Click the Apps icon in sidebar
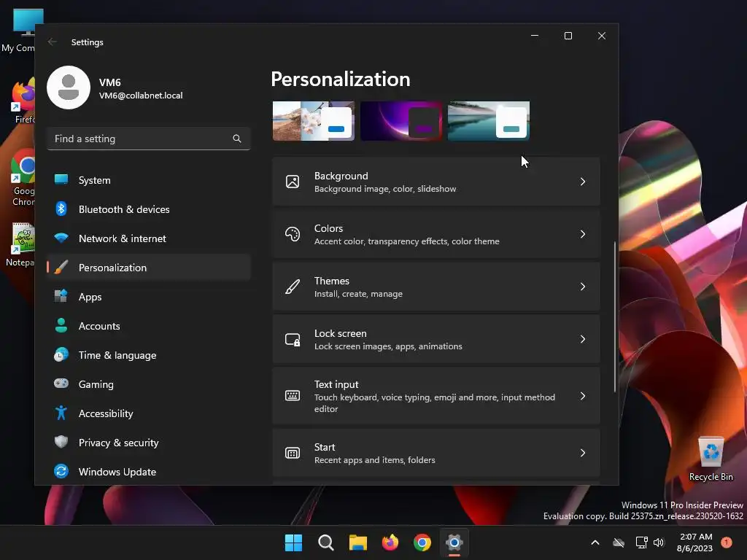 coord(61,296)
